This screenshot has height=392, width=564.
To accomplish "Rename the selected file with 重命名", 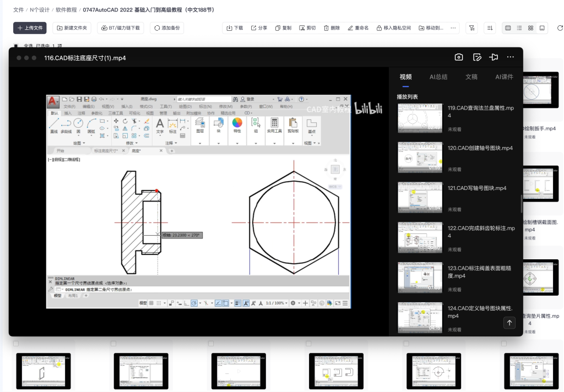I will coord(358,28).
